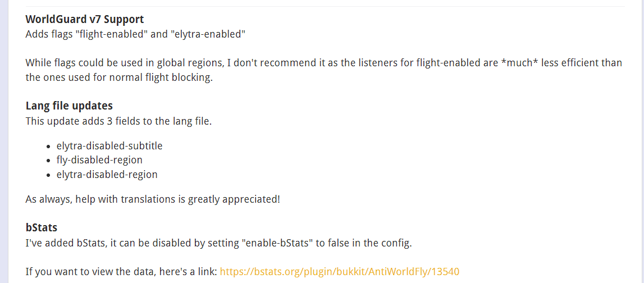Open the bStats AntiWorldFly plugin link
This screenshot has height=283, width=644.
(339, 272)
